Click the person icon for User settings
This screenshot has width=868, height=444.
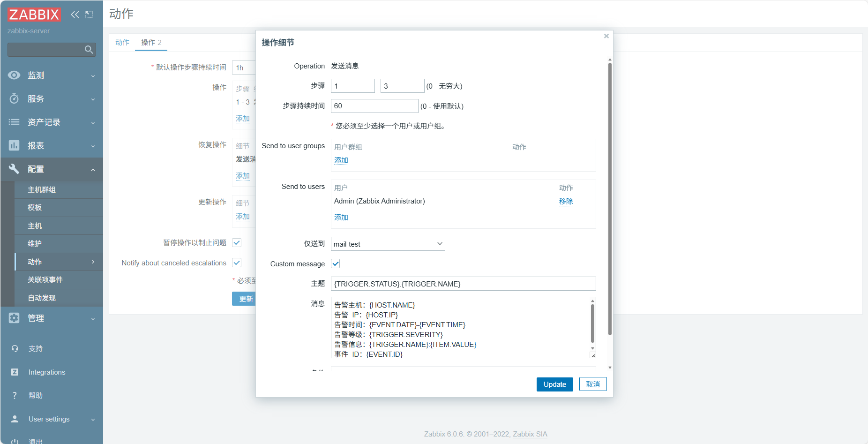[x=15, y=419]
